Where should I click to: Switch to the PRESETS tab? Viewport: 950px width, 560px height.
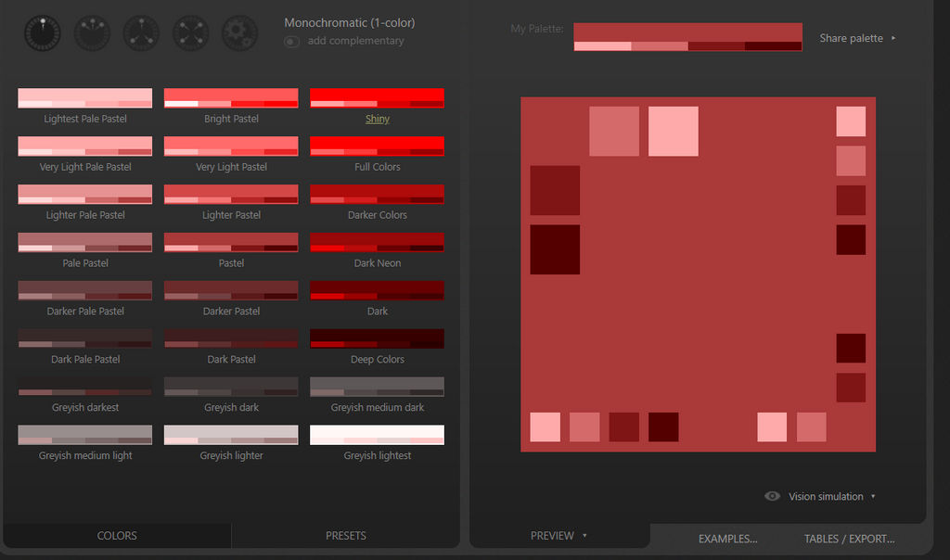(x=345, y=536)
